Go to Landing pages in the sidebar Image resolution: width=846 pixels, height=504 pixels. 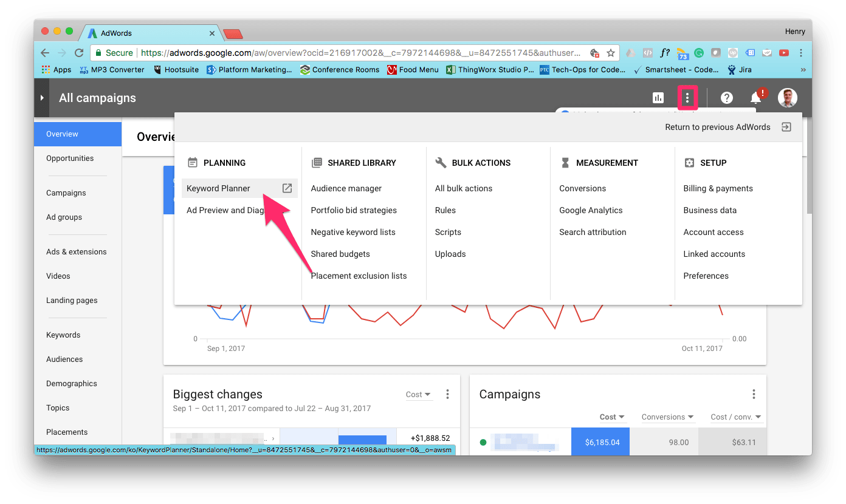point(72,301)
